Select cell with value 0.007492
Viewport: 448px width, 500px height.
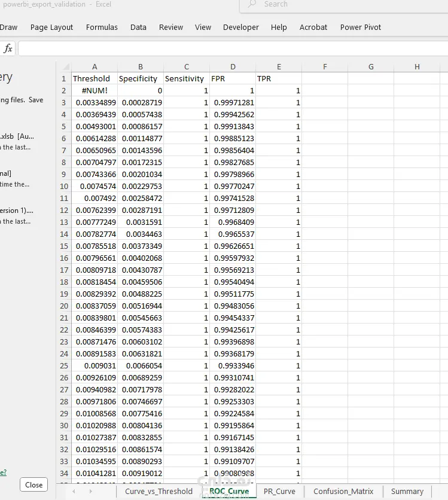tap(95, 199)
